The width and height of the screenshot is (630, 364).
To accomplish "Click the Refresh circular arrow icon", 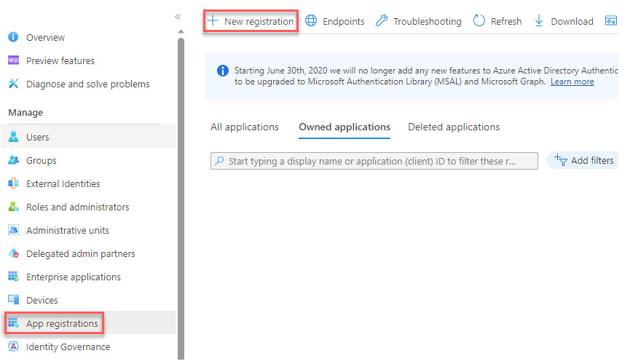I will pos(479,20).
